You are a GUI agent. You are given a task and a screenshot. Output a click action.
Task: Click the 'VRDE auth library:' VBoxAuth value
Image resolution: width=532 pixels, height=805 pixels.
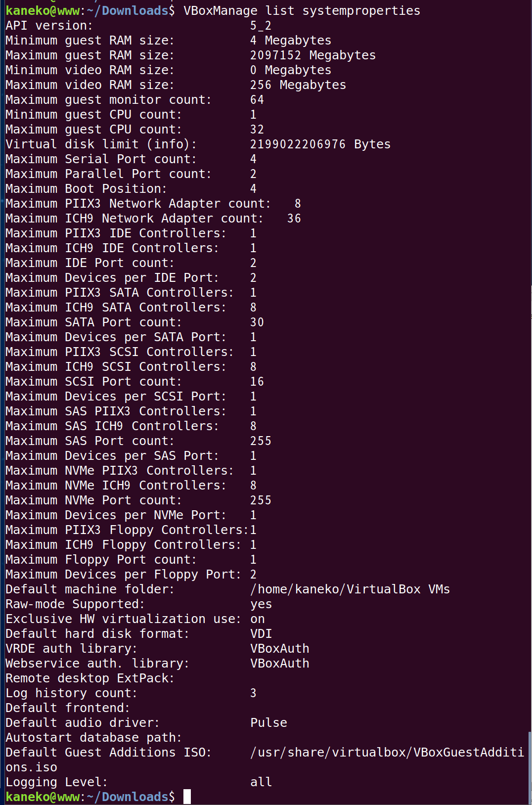click(x=280, y=648)
